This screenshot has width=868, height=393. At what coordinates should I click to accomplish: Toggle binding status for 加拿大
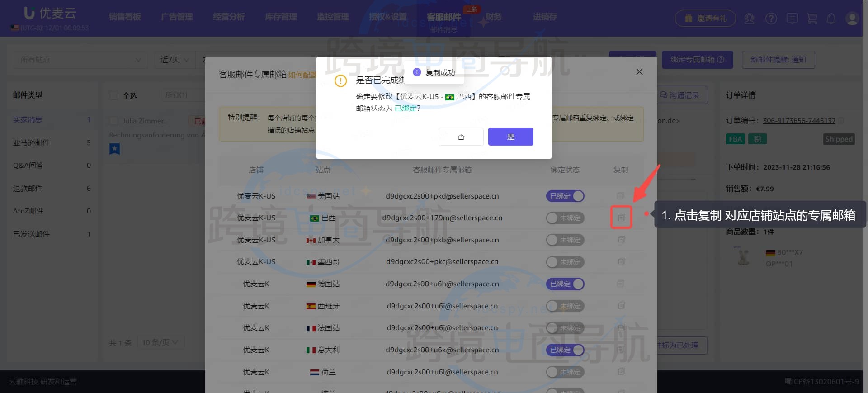coord(565,240)
